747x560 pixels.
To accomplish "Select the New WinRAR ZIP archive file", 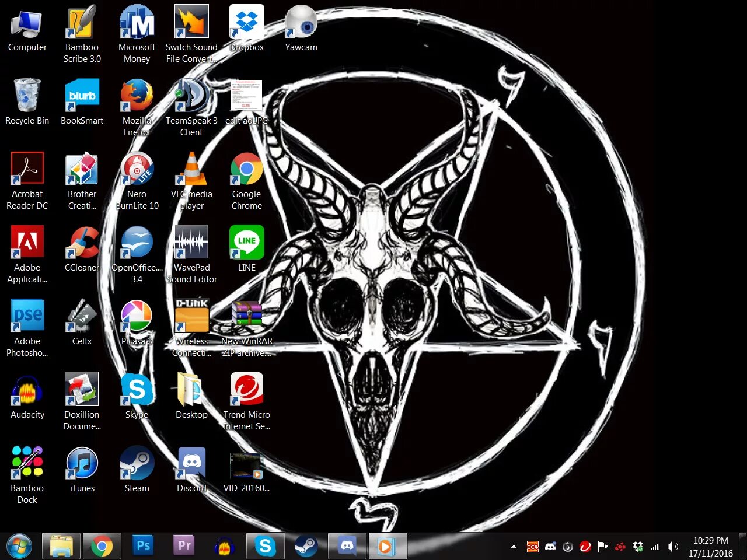I will coord(246,329).
